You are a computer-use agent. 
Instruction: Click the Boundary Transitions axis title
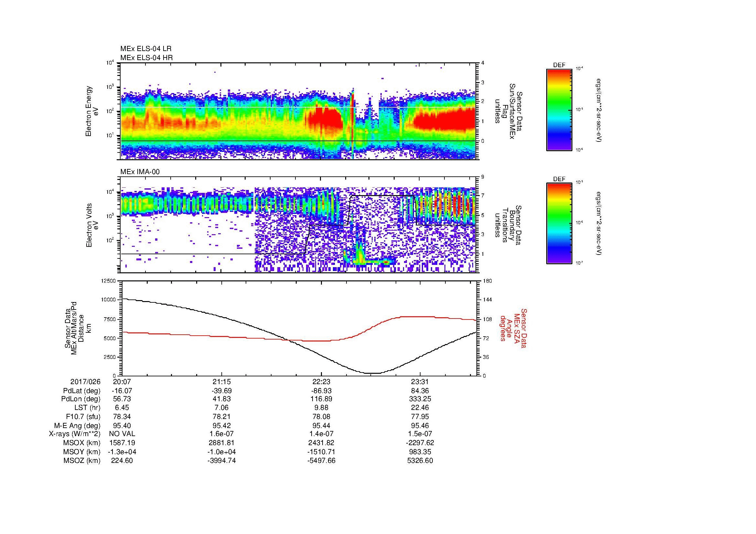508,225
